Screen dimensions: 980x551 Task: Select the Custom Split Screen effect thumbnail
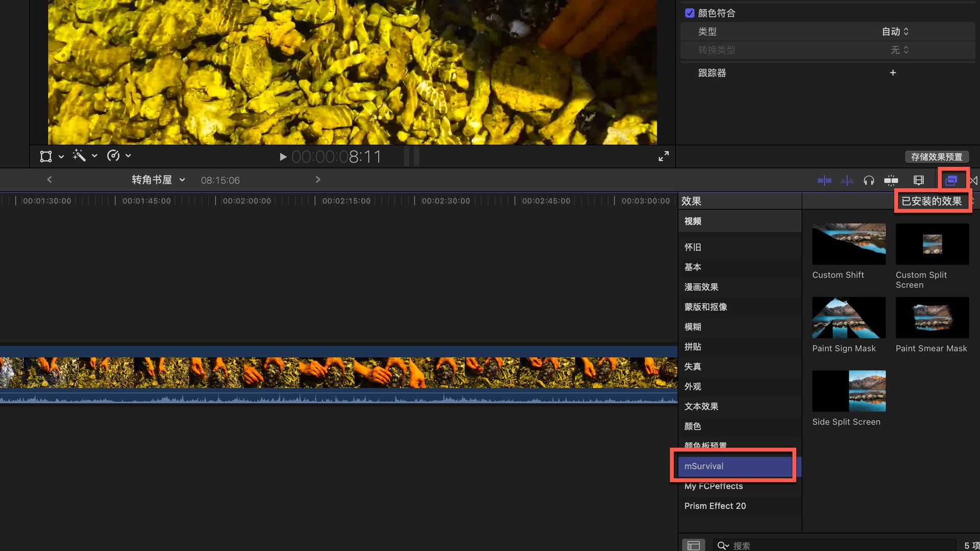point(932,244)
